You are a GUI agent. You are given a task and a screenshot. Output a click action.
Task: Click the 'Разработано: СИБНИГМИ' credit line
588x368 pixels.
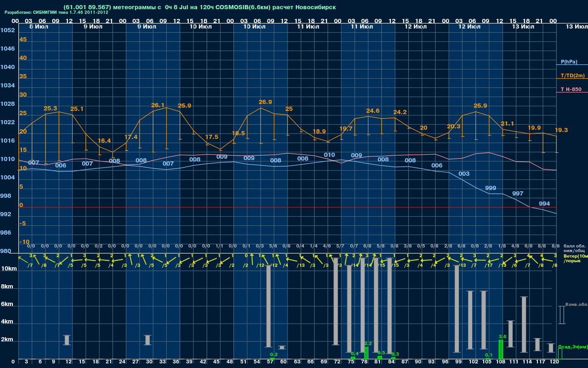point(57,12)
